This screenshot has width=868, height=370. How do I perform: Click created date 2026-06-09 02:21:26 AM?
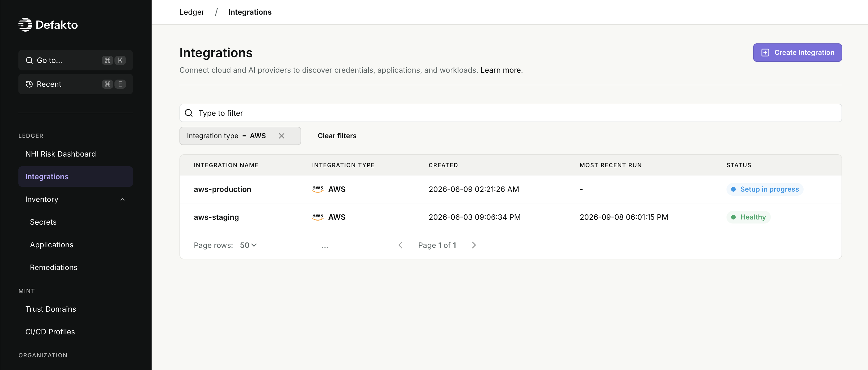474,189
